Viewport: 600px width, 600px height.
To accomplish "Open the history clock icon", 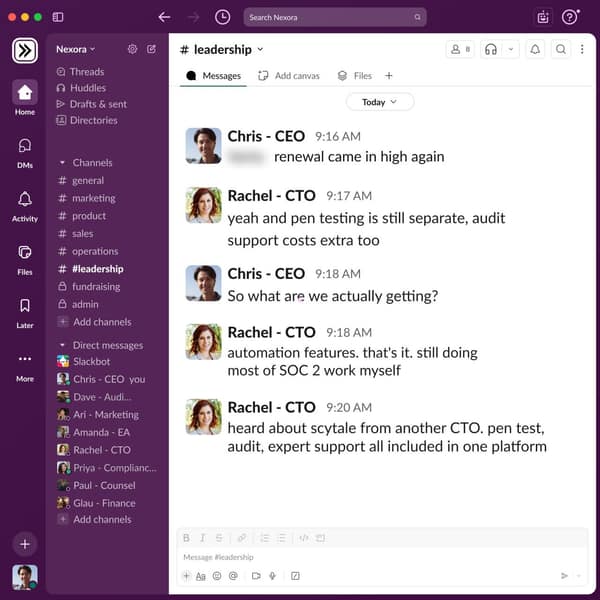I will 223,17.
